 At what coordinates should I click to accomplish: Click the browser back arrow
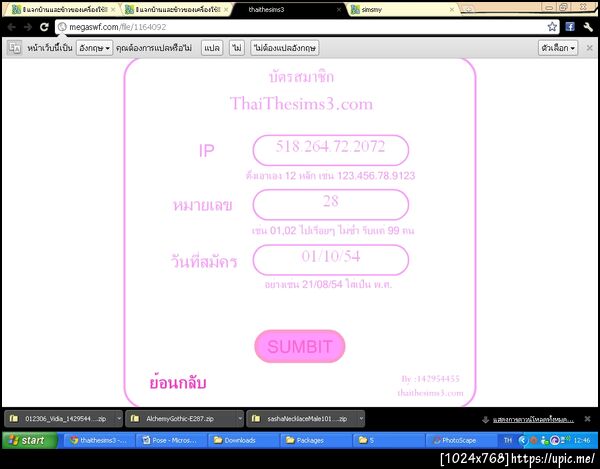(x=11, y=27)
